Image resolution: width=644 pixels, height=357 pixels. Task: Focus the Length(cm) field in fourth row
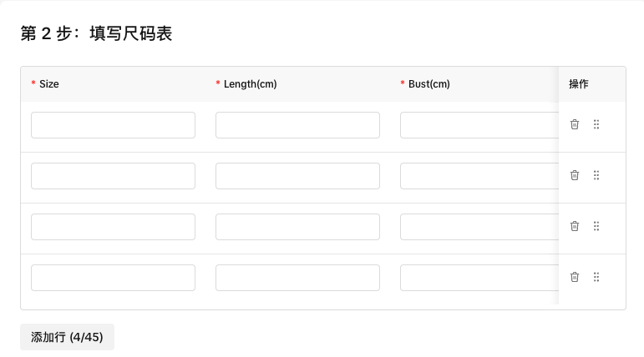point(297,278)
